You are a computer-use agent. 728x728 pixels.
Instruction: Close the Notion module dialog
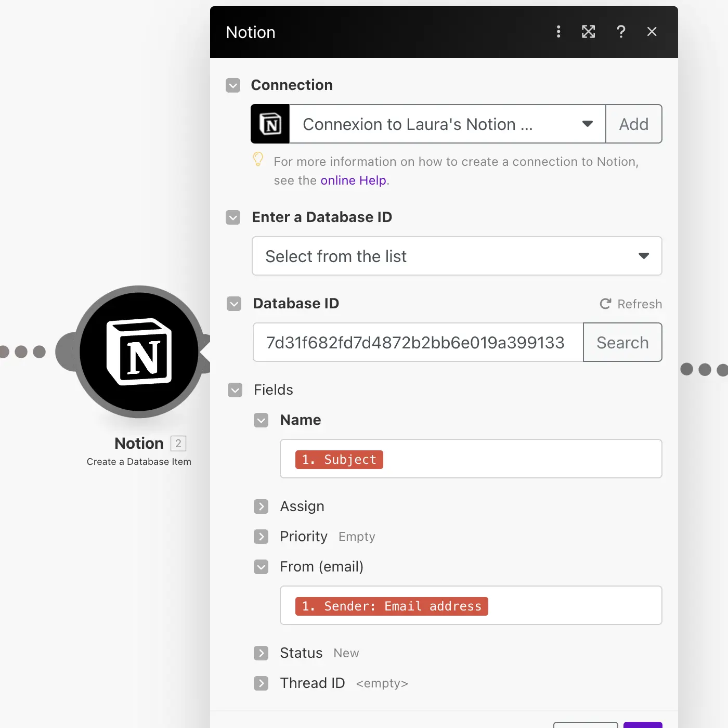652,32
